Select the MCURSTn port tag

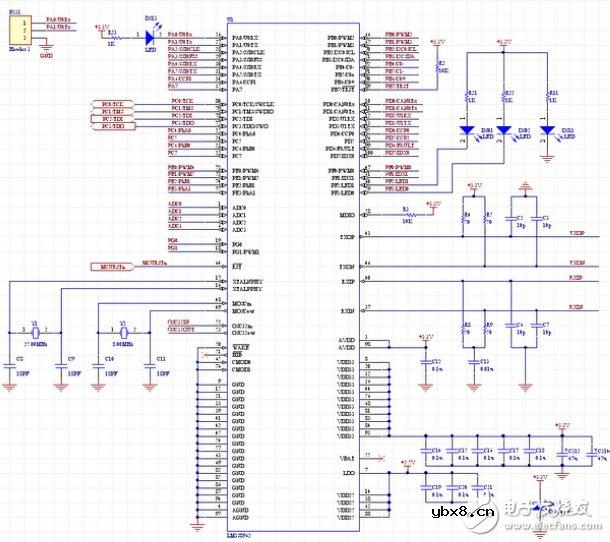pos(111,267)
